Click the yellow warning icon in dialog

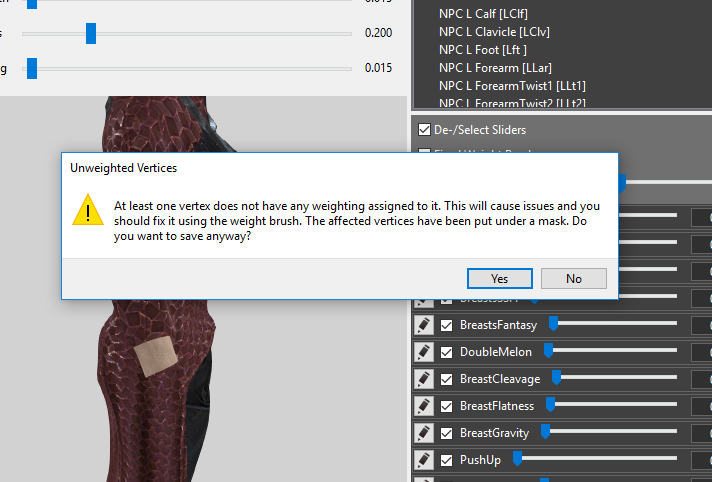pos(88,210)
